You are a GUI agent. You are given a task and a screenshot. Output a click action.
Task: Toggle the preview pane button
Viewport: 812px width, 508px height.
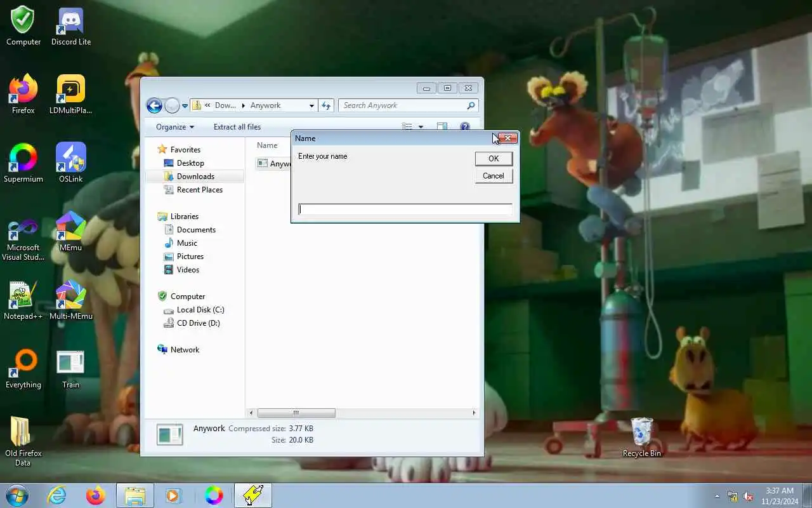(442, 127)
